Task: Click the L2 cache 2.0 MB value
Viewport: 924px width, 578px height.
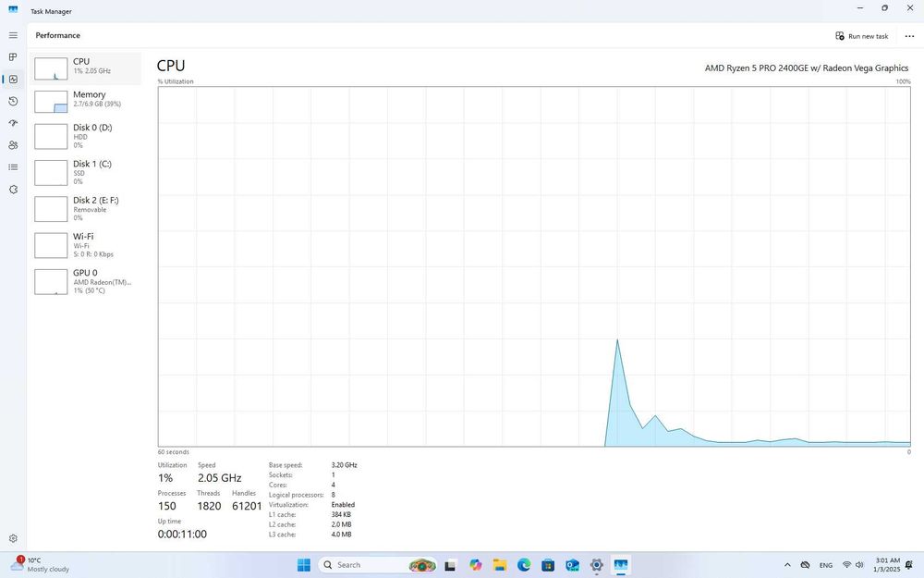Action: [341, 525]
